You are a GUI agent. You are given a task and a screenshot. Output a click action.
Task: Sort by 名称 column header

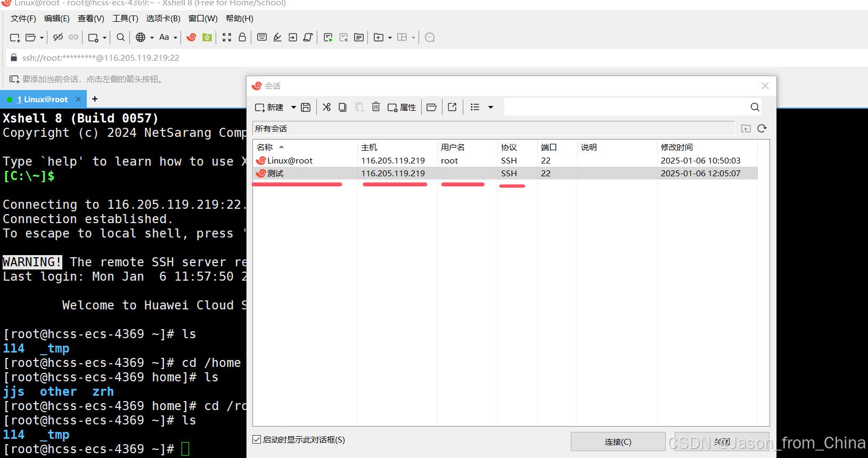pos(305,147)
